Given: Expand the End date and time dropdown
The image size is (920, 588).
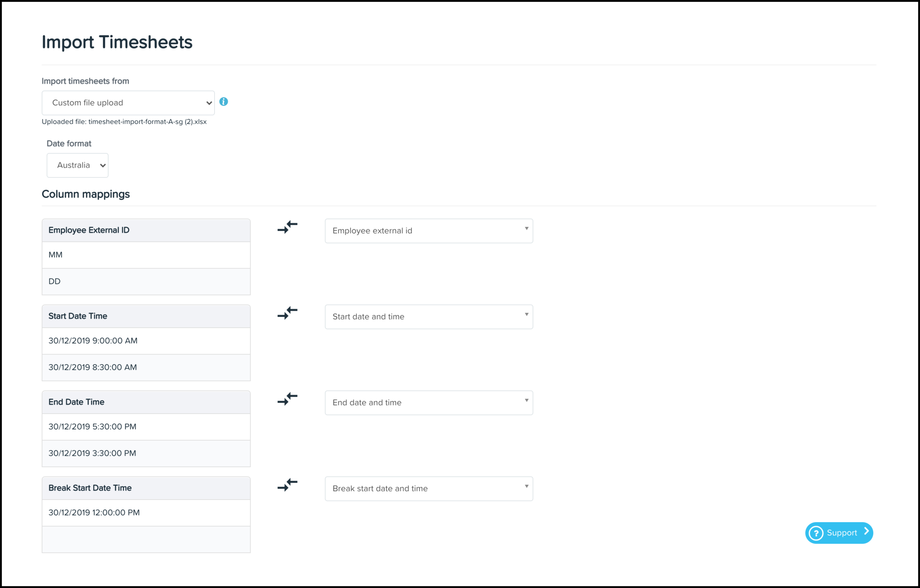Looking at the screenshot, I should 429,403.
